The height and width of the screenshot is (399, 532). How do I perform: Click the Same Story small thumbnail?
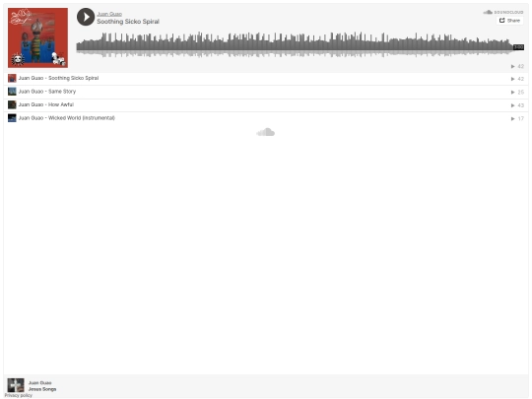coord(12,92)
